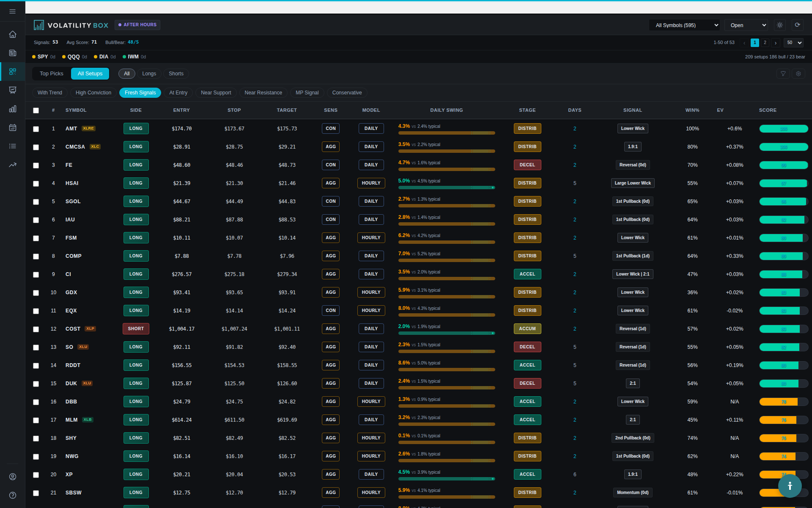The image size is (812, 508).
Task: Select the scanner grid sidebar icon
Action: [13, 72]
